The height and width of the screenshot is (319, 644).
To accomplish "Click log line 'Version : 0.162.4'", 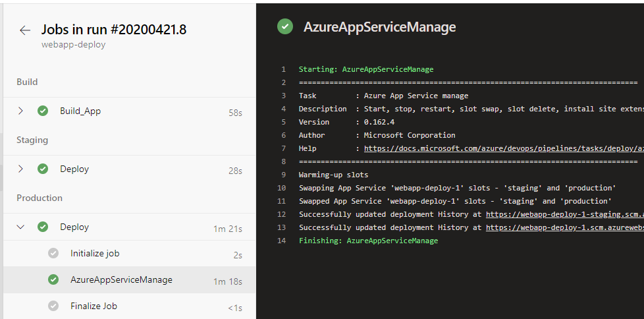I will 346,122.
